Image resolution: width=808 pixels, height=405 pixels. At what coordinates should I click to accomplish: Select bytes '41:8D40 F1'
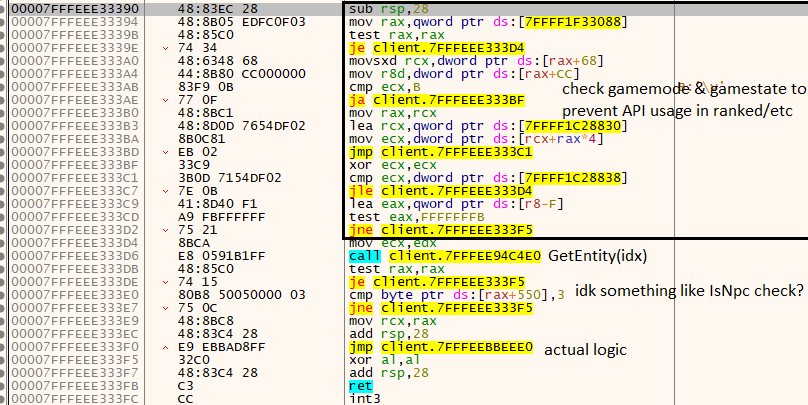217,204
